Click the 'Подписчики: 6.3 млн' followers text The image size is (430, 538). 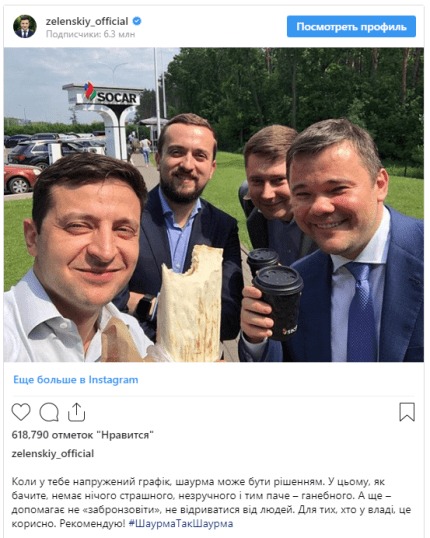(x=90, y=34)
